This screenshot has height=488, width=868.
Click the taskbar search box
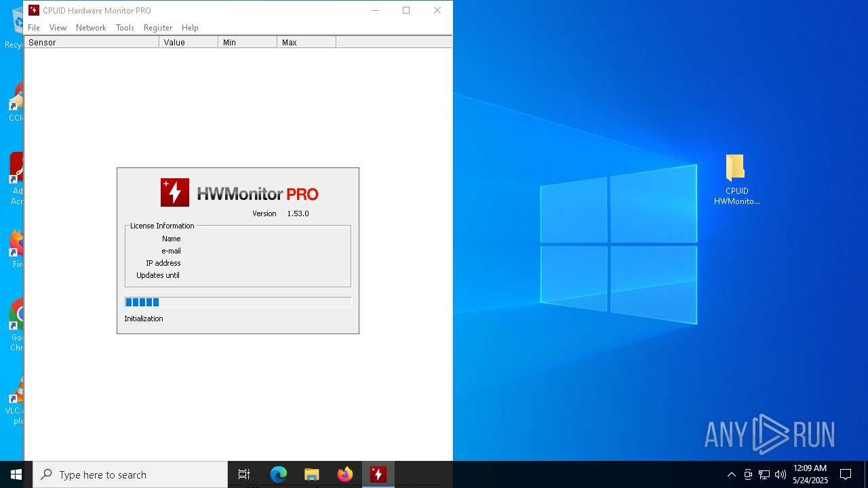click(x=130, y=474)
